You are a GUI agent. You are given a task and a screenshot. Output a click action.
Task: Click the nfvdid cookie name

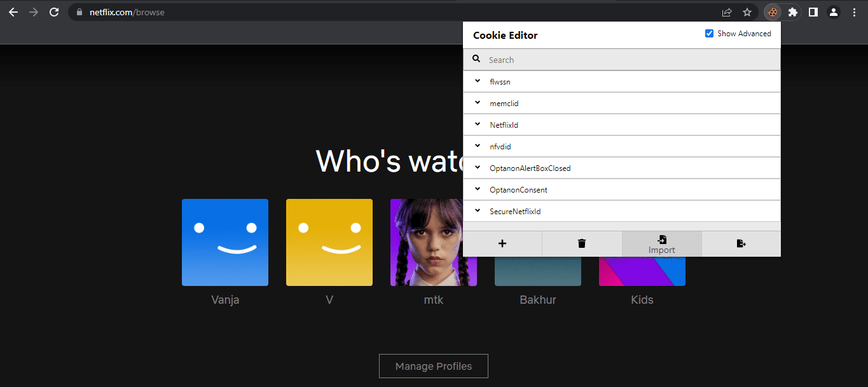(x=500, y=147)
